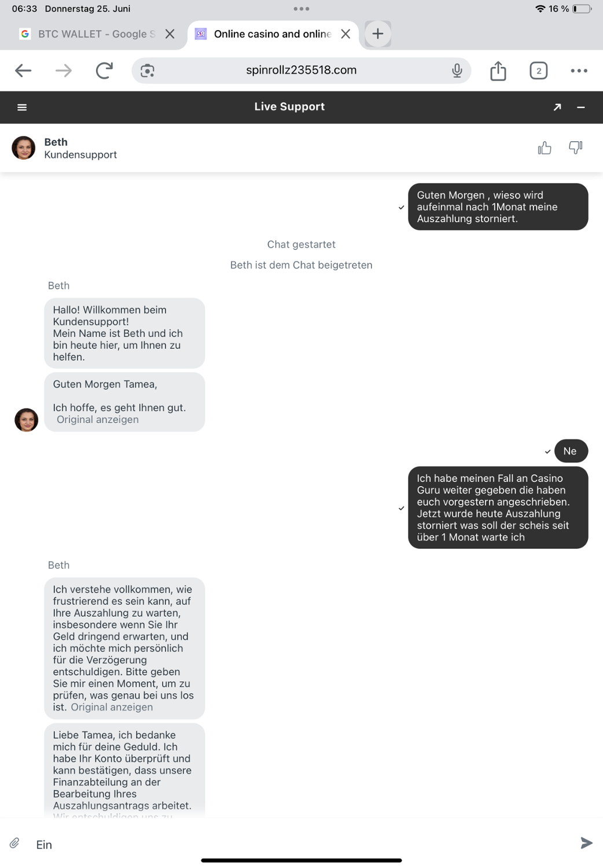Send the message with the arrow icon

(x=586, y=843)
